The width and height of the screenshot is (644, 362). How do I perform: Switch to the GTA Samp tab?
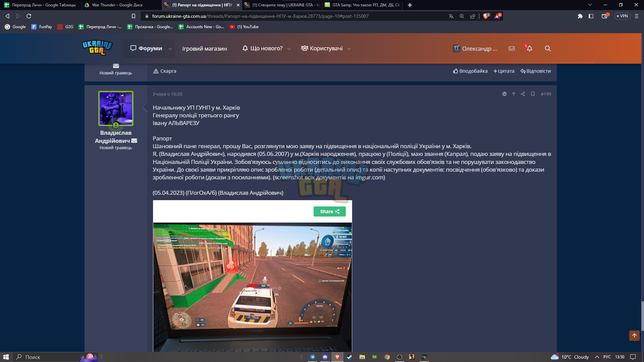coord(363,5)
